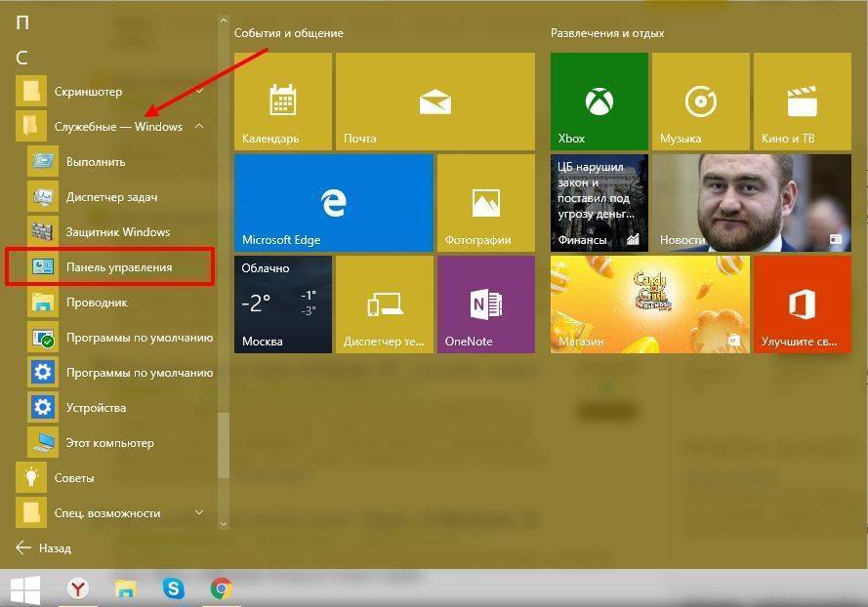Open the Музыка music tile
The width and height of the screenshot is (868, 607).
click(x=700, y=101)
